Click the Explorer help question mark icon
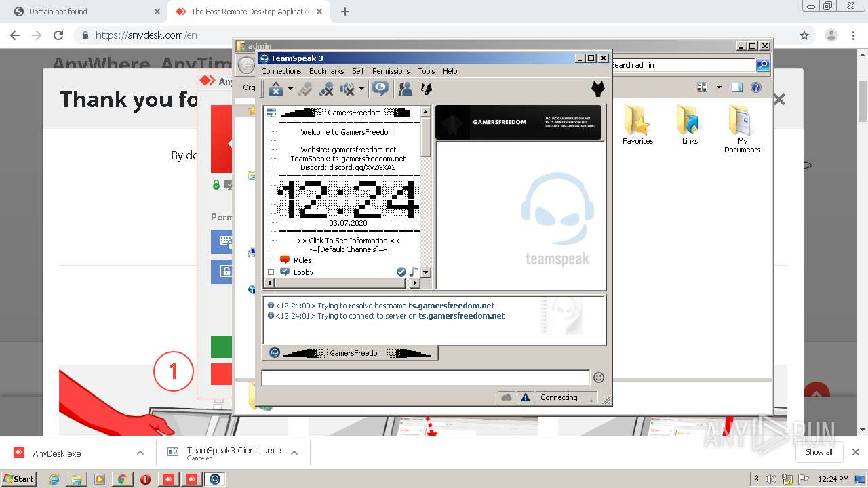Screen dimensions: 868x488 756,87
